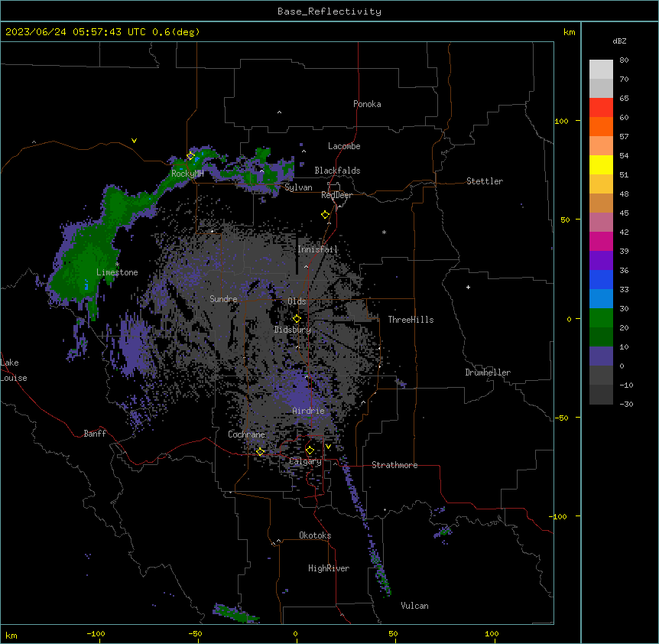Click the ThreeHills city label
The height and width of the screenshot is (644, 659).
411,320
